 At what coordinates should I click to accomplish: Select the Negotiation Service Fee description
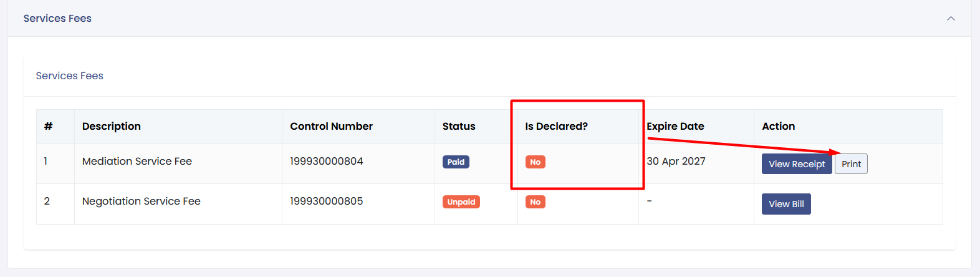[x=142, y=201]
